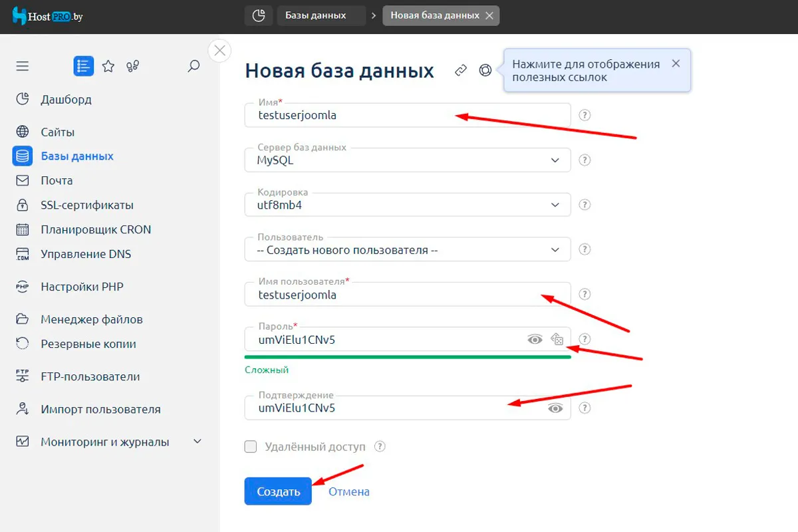
Task: Select the list view icon in sidebar header
Action: [84, 66]
